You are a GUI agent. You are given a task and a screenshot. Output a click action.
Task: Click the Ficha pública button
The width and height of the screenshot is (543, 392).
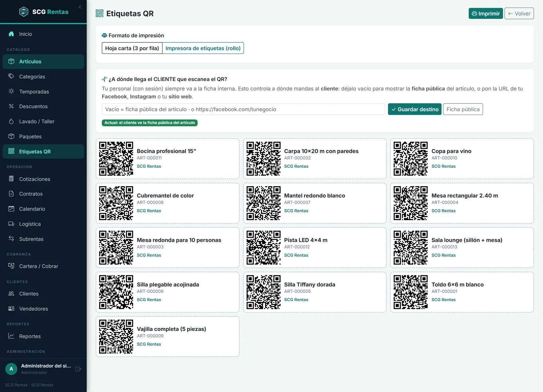463,109
